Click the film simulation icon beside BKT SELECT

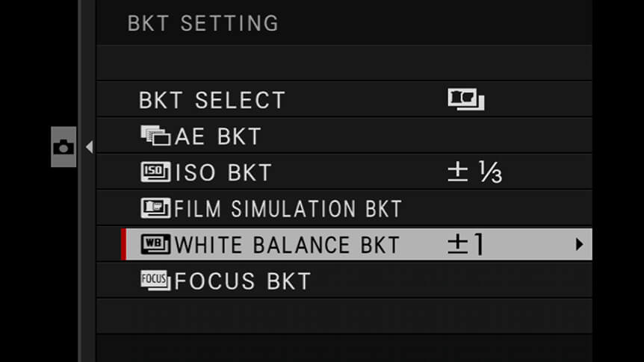point(465,99)
